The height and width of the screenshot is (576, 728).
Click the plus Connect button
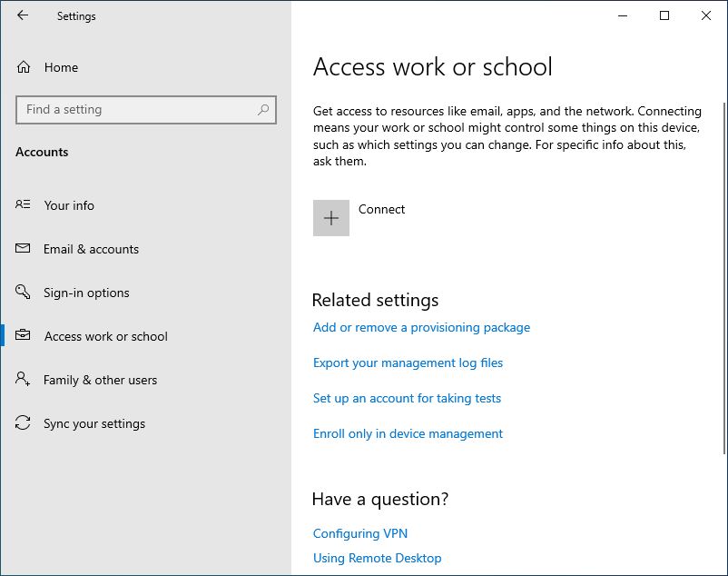point(331,218)
